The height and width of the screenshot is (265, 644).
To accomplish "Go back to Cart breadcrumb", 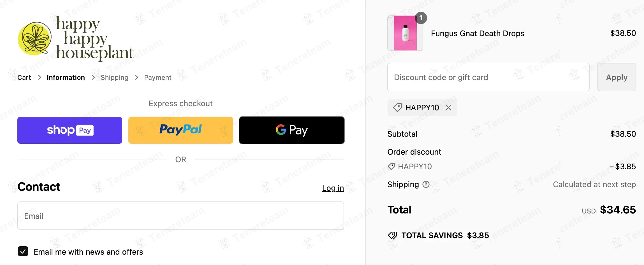I will (x=24, y=78).
